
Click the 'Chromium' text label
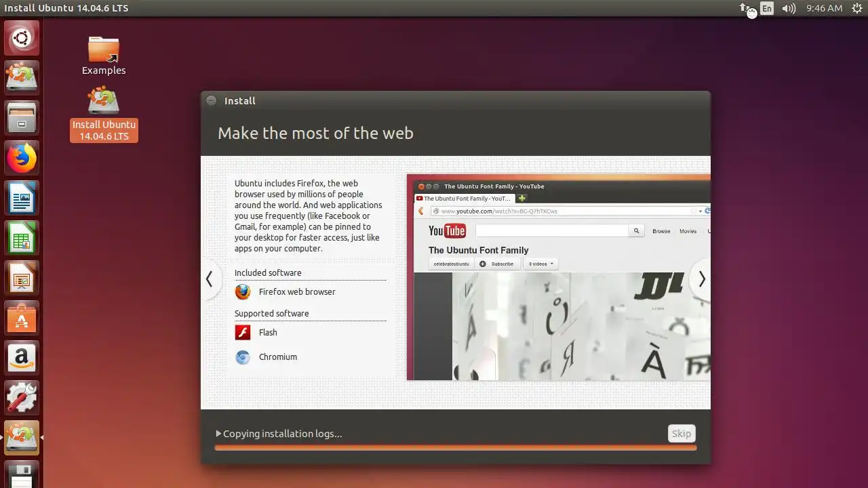(x=278, y=357)
